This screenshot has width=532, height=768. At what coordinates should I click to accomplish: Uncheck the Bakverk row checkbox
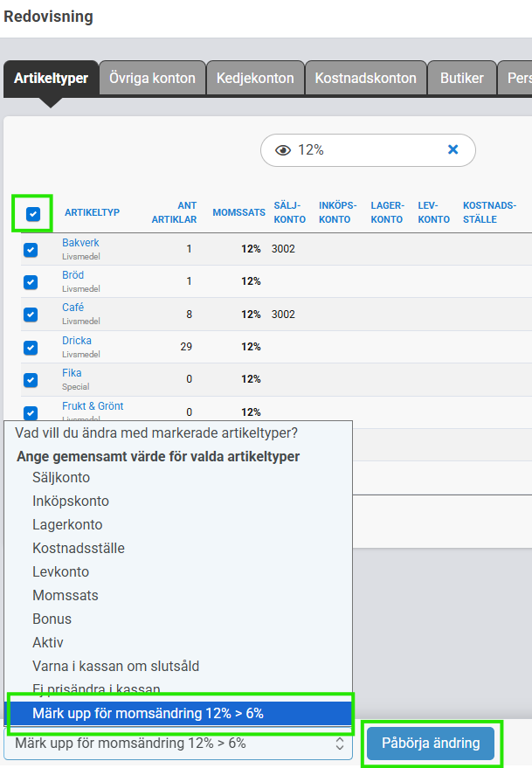click(31, 249)
